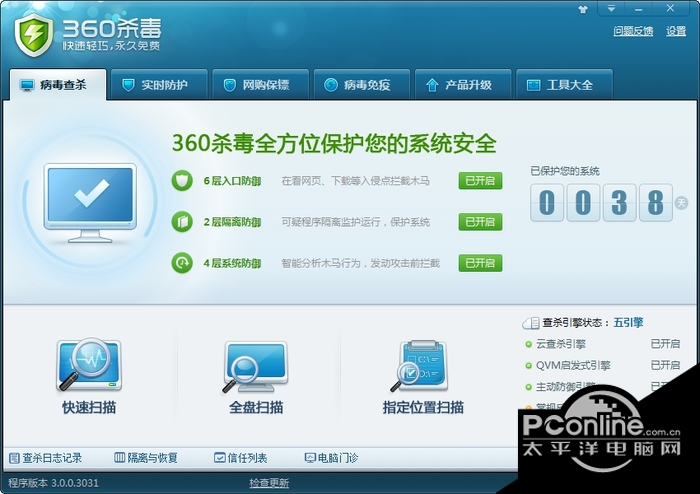
Task: Select the 病毒免疫 tab
Action: 362,84
